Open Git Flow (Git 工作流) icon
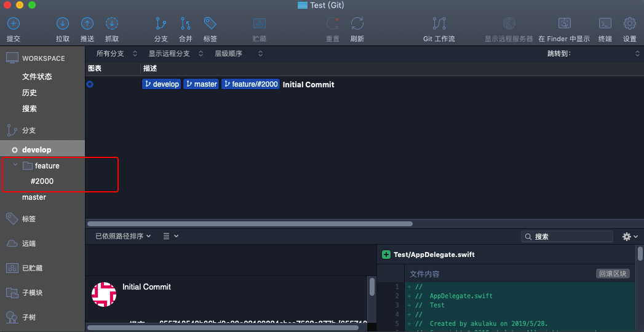644x332 pixels. [x=439, y=24]
